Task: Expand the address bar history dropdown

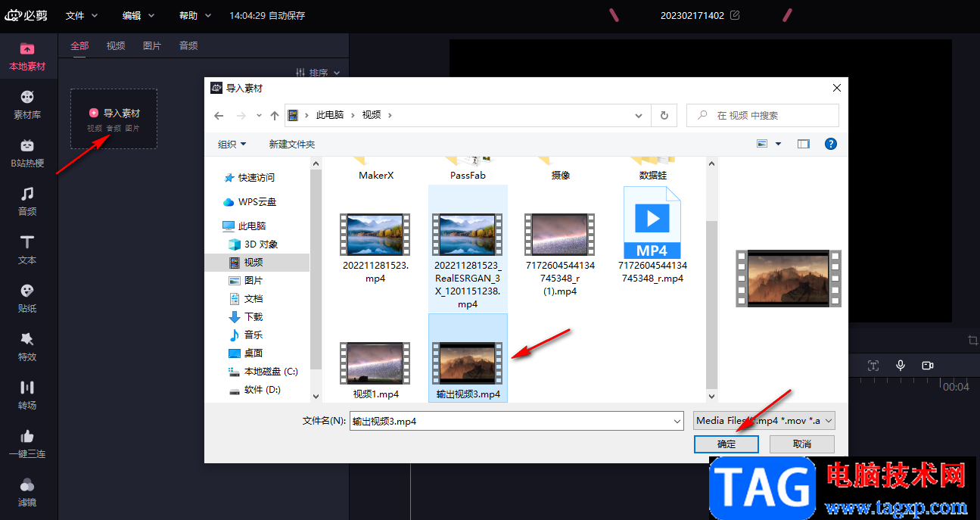Action: pyautogui.click(x=640, y=116)
